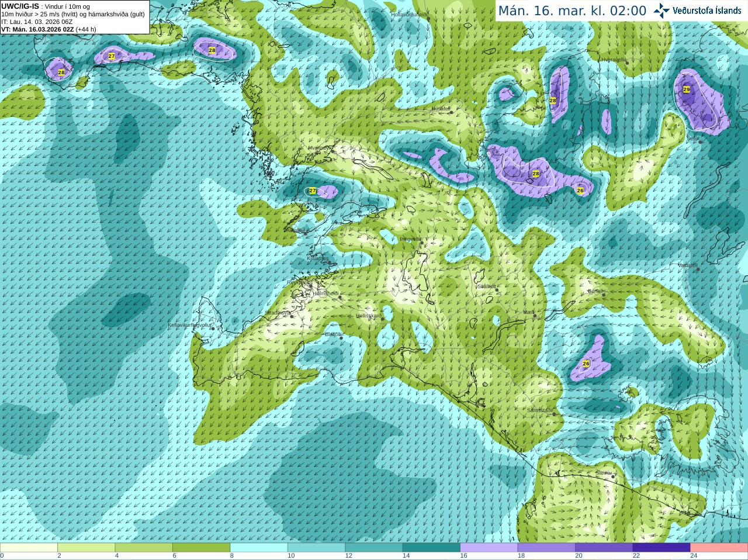
Task: Click the 27 gust marker south of Hvanneyri
Action: (313, 191)
